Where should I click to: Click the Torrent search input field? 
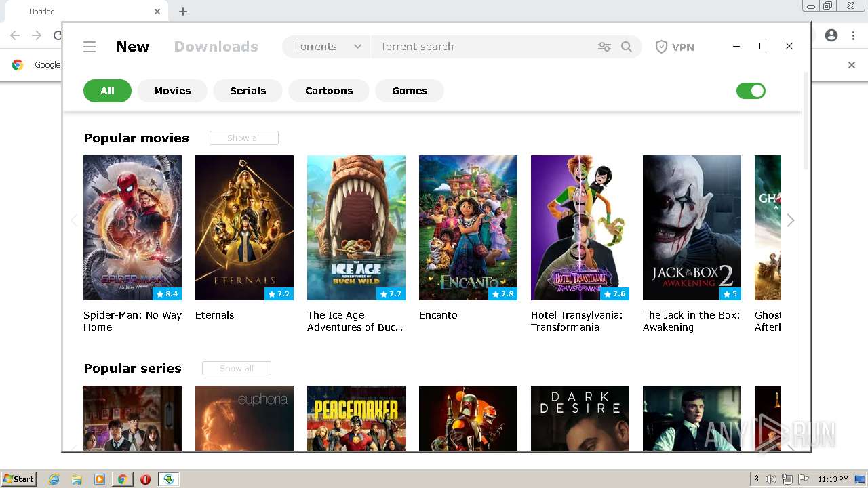point(481,47)
